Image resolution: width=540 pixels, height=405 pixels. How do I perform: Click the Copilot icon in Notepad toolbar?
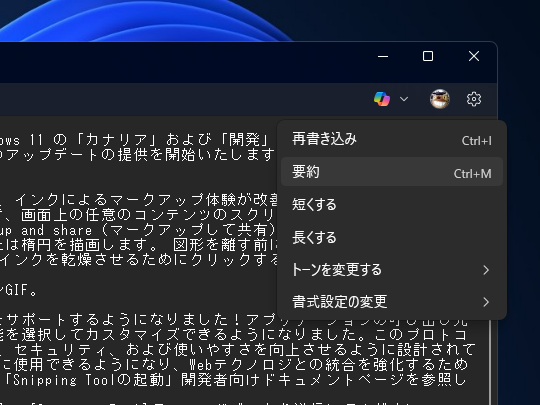(382, 99)
